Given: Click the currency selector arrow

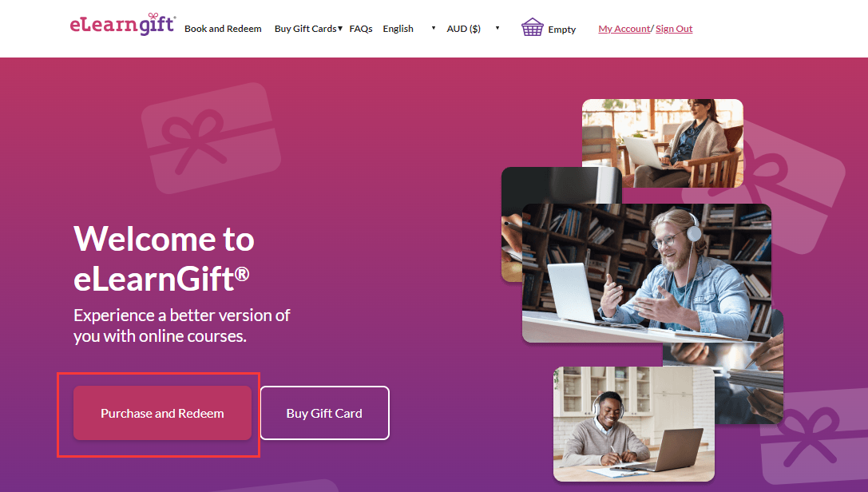Looking at the screenshot, I should tap(497, 28).
